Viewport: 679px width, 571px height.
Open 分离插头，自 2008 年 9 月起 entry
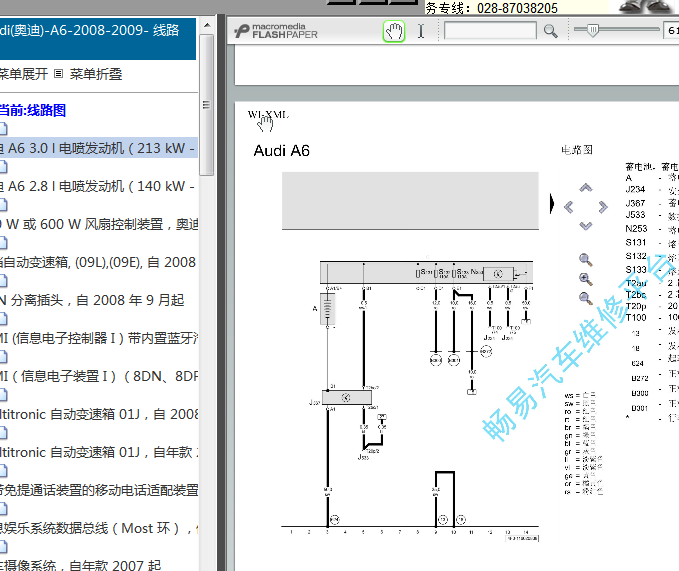tap(92, 300)
